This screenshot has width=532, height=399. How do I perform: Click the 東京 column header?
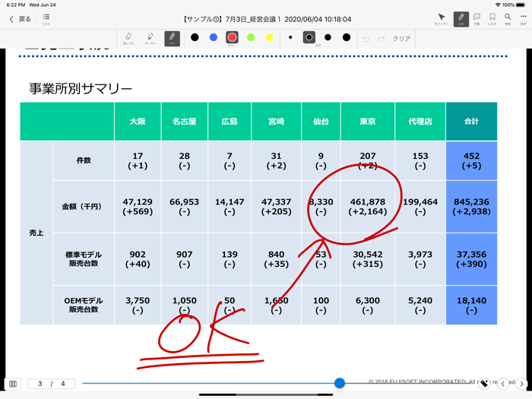point(368,121)
